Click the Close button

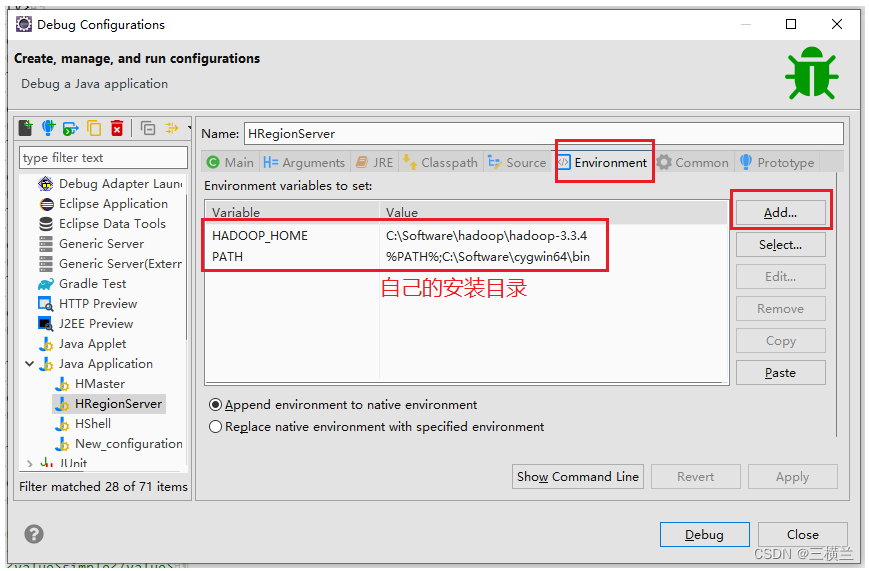(x=802, y=534)
